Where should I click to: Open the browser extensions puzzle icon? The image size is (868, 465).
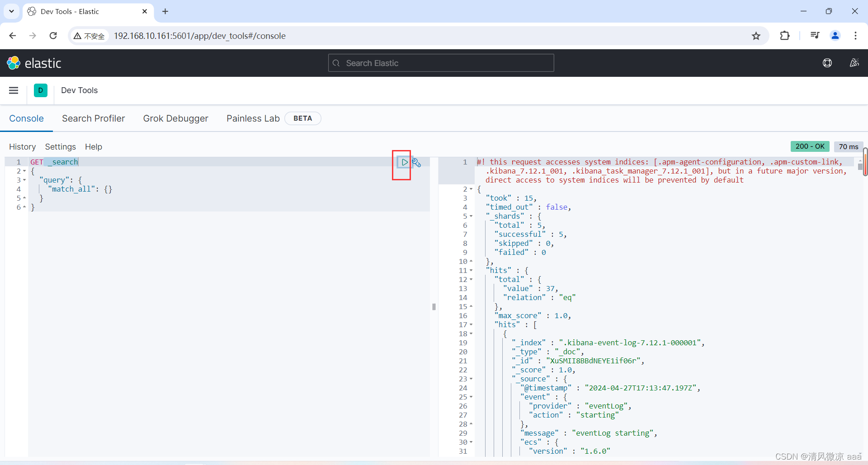point(785,36)
